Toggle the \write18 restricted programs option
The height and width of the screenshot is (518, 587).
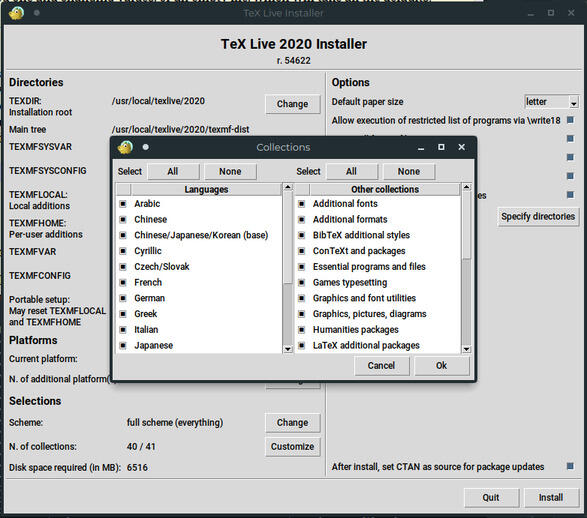(x=570, y=120)
